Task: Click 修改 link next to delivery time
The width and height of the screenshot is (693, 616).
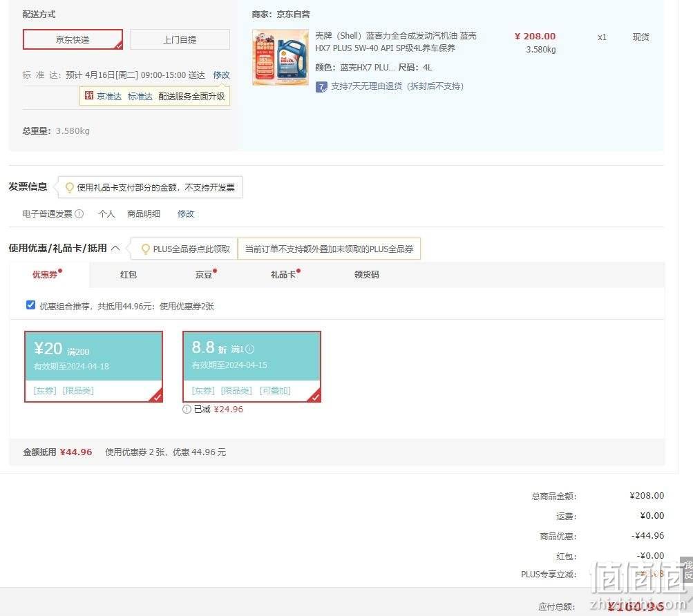Action: click(x=221, y=75)
